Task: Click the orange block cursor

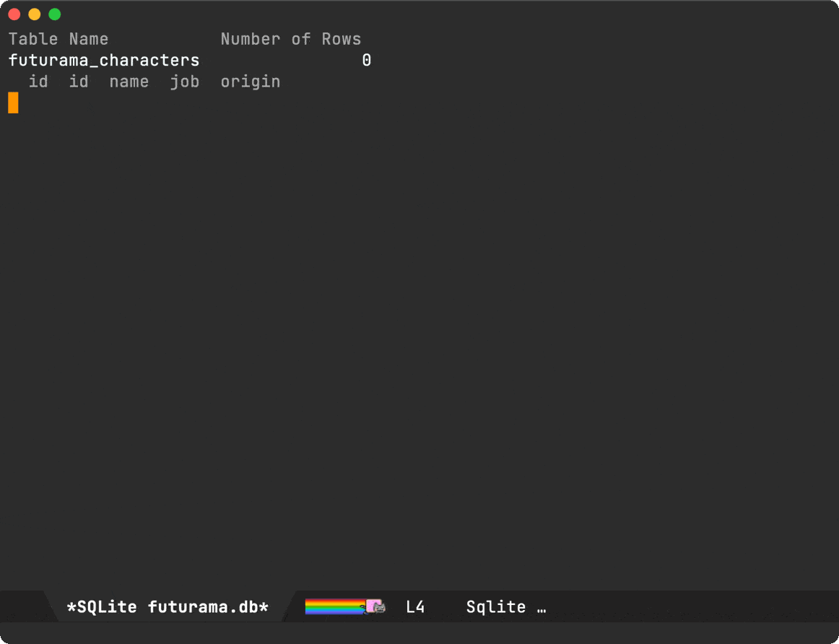Action: (x=14, y=103)
